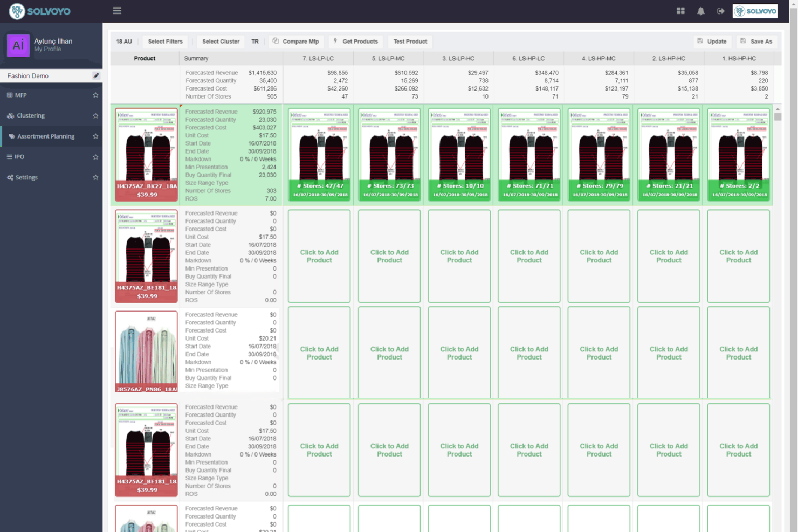Viewport: 798px width, 532px height.
Task: Click the Product column header
Action: tap(145, 58)
